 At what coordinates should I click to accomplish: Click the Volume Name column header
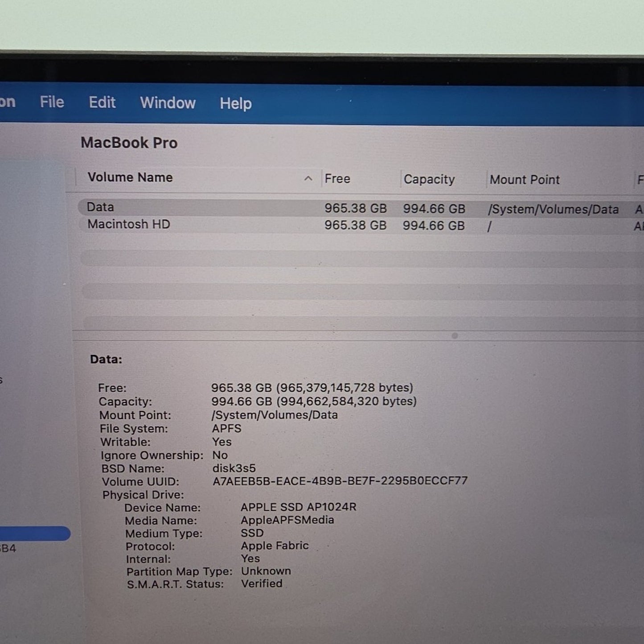click(x=130, y=177)
